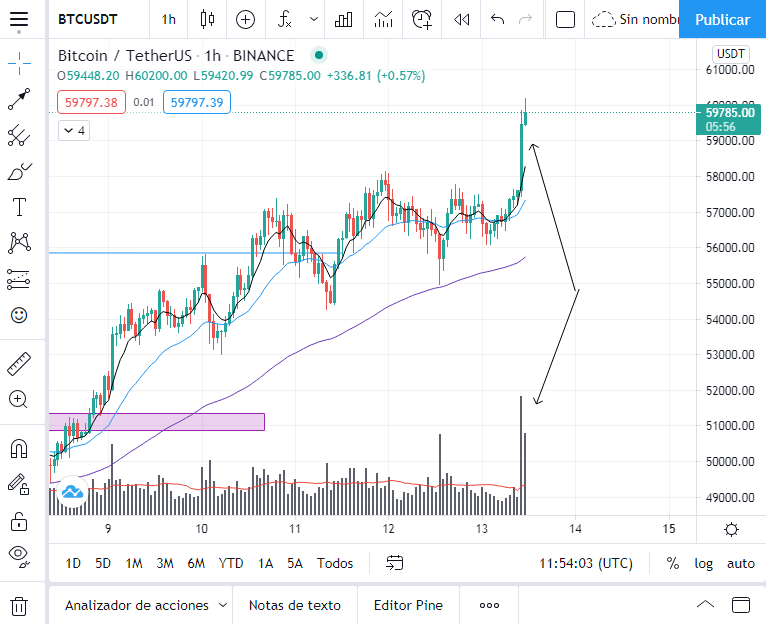
Task: Open candlestick chart type selector
Action: click(x=207, y=20)
